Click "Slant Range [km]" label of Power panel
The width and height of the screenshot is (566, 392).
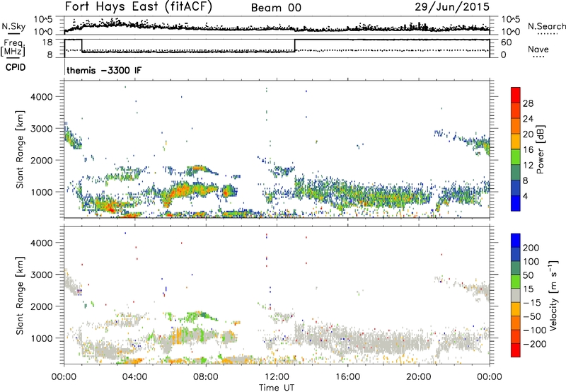click(x=20, y=149)
